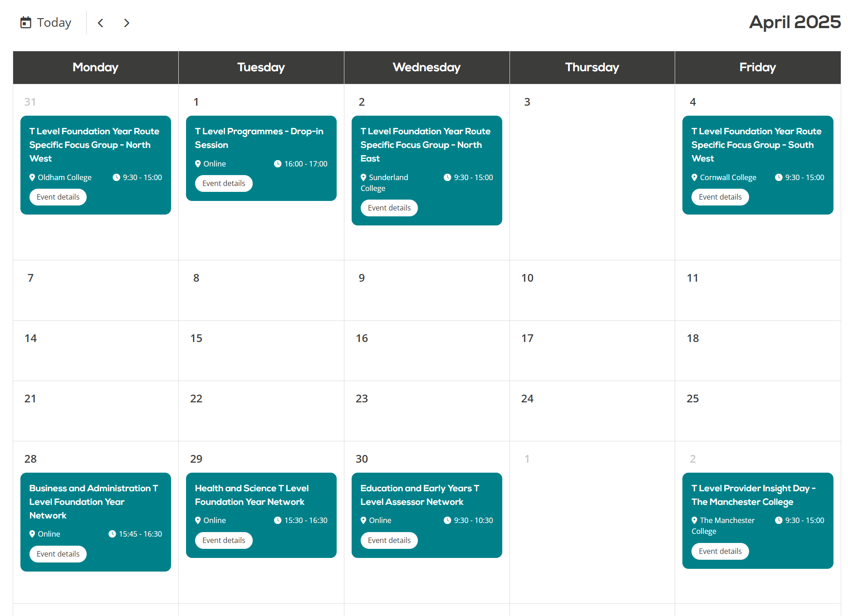Screen dimensions: 848x616
Task: Open Event details for Drop-in Session
Action: tap(224, 183)
